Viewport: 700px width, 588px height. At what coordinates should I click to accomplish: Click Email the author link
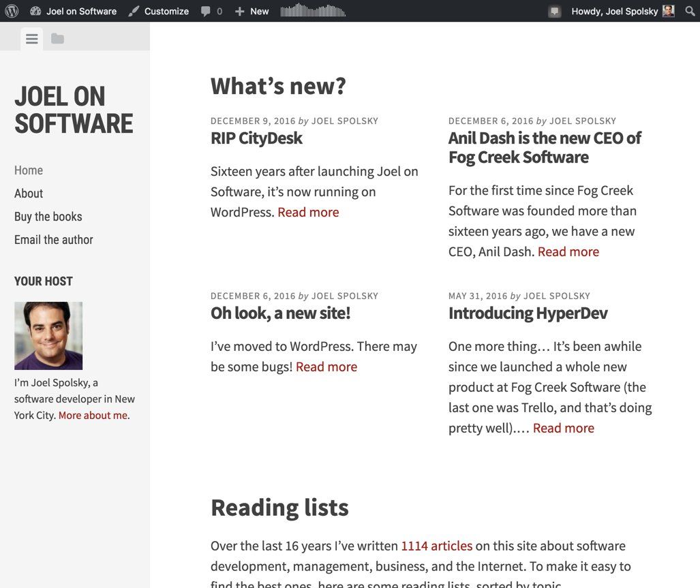[x=53, y=240]
